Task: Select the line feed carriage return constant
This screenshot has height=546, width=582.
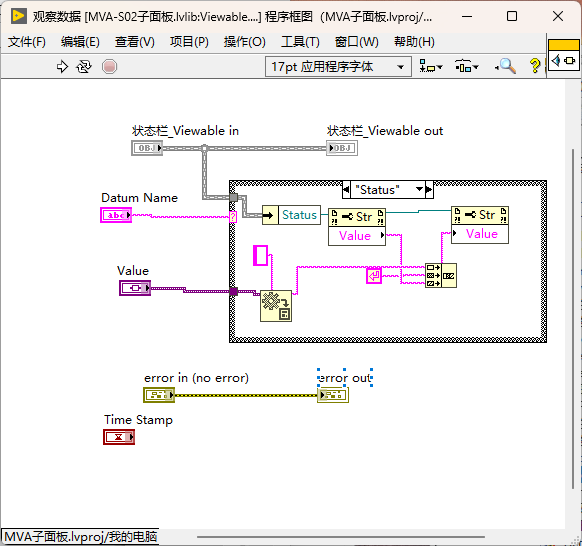Action: 374,276
